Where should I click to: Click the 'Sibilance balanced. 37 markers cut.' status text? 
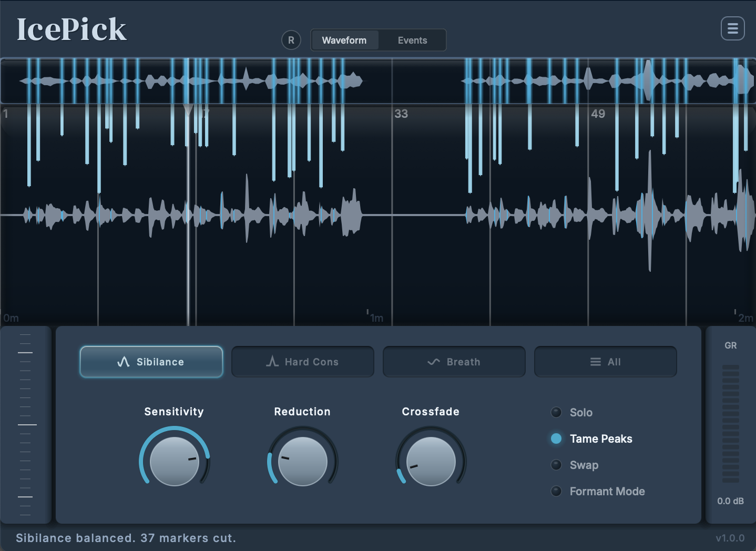point(126,538)
